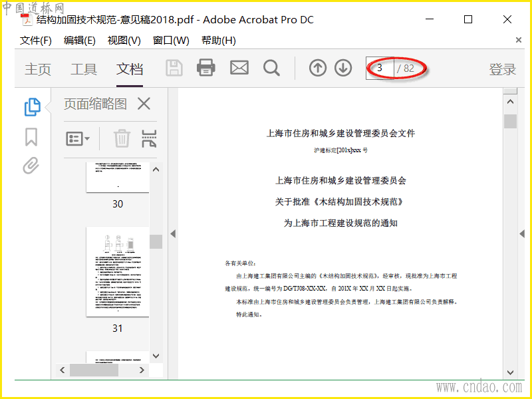Click the line 关于批准《木结构加固技术规范》
Viewport: 532px width, 399px height.
pyautogui.click(x=340, y=202)
